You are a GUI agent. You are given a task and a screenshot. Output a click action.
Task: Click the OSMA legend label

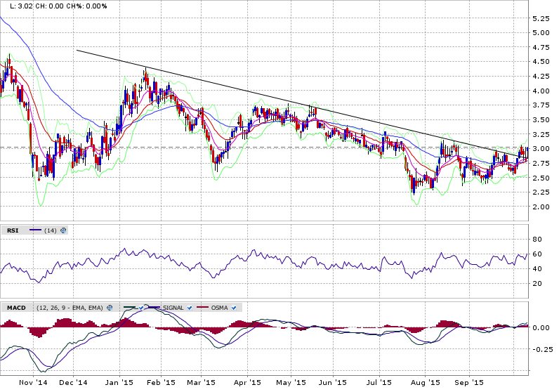219,308
